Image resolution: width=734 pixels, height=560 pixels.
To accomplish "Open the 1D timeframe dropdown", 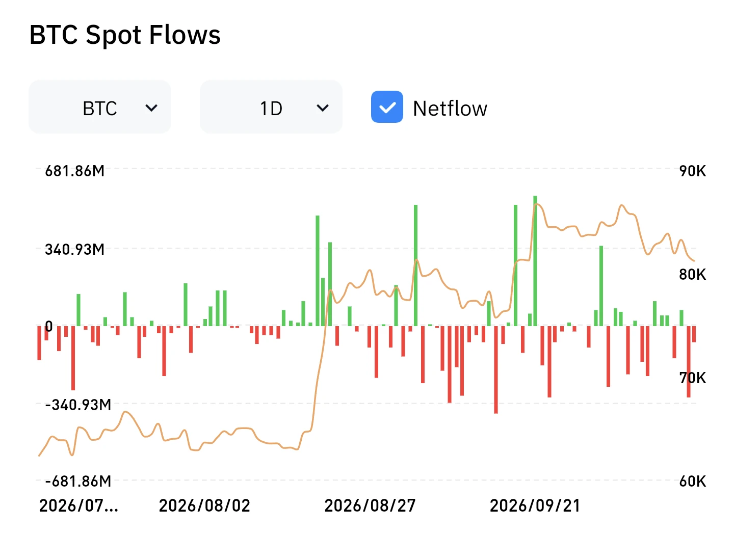I will click(271, 107).
